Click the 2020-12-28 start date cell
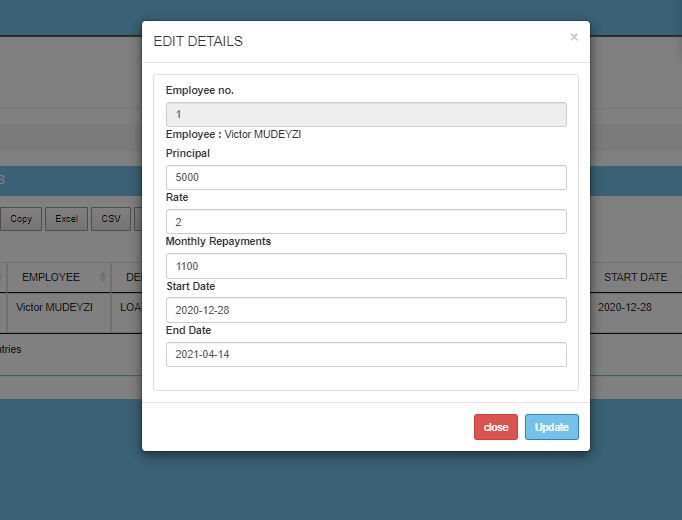682x520 pixels. [625, 307]
